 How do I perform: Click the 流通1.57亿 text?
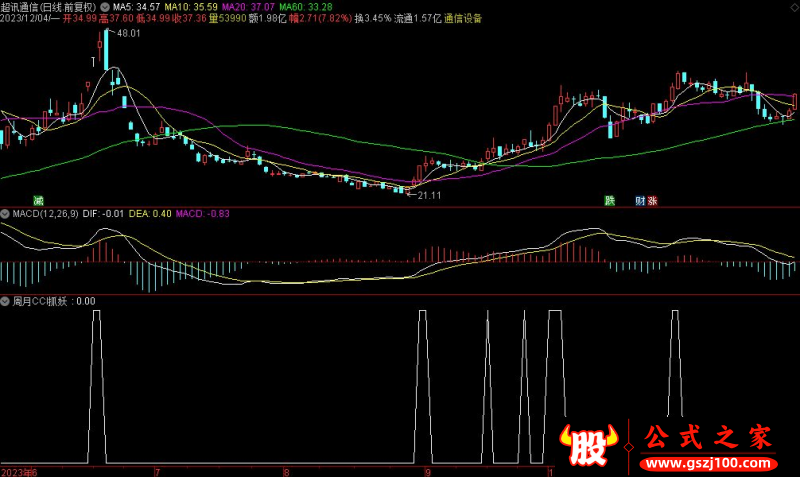417,18
